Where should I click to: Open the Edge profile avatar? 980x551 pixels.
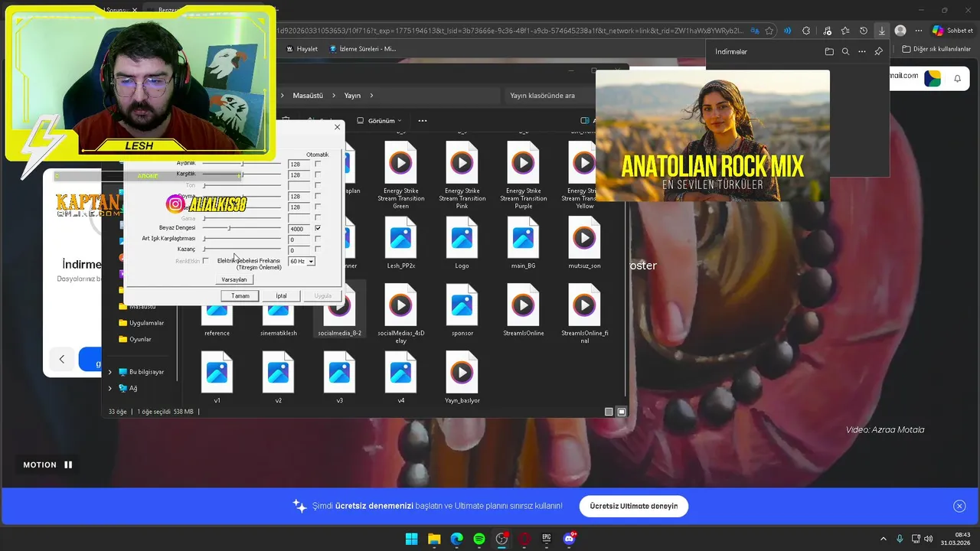tap(900, 31)
